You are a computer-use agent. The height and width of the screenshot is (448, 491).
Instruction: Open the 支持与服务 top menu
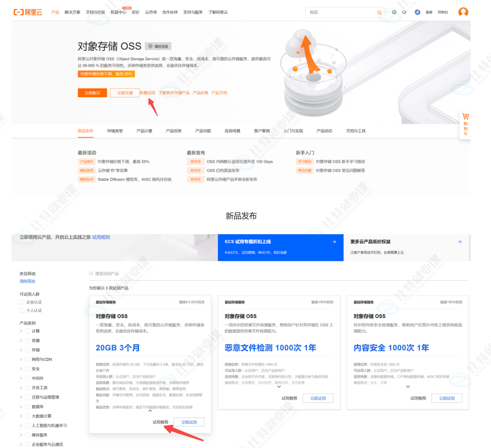193,12
